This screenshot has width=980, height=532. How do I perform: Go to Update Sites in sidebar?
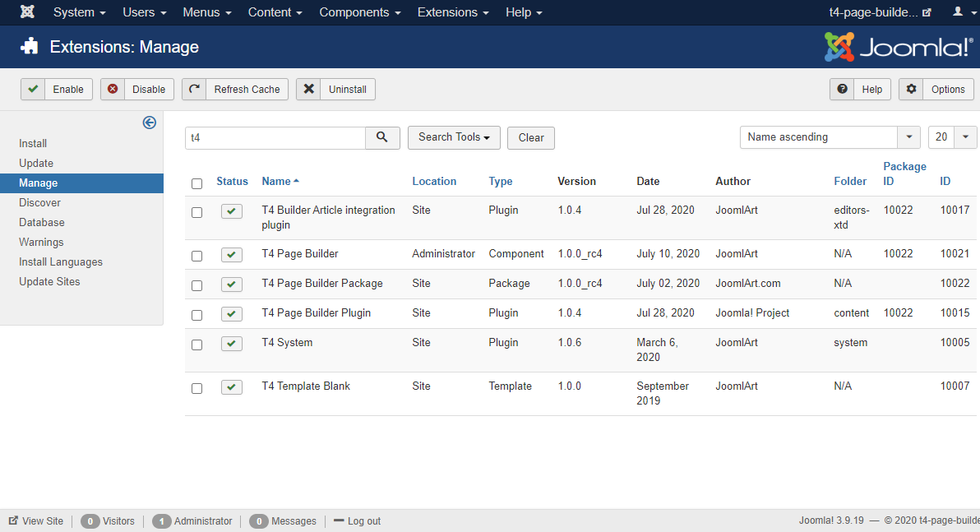pyautogui.click(x=49, y=281)
